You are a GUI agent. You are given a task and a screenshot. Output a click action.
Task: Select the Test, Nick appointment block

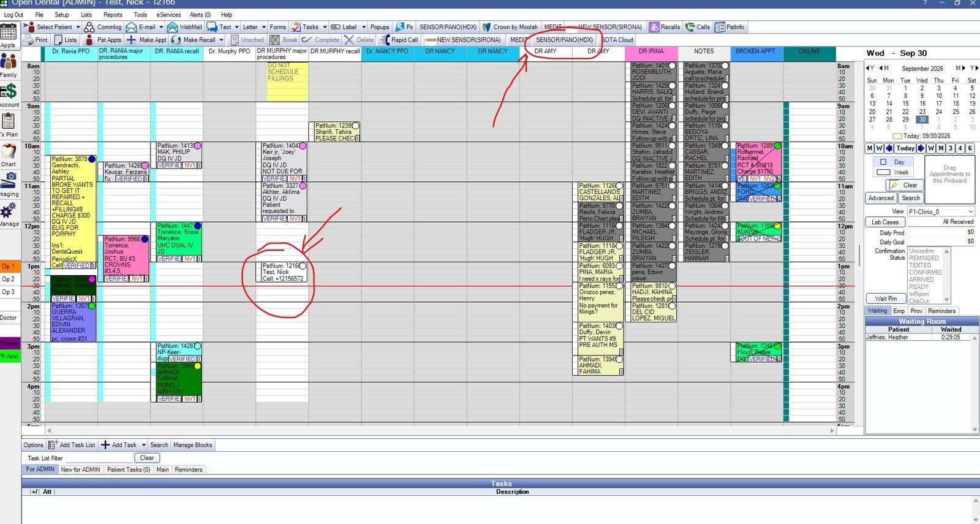pyautogui.click(x=282, y=272)
